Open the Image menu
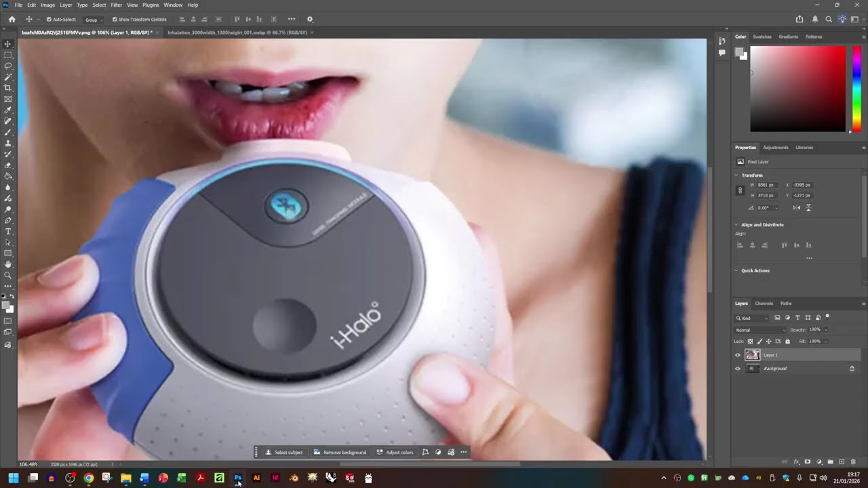The image size is (868, 488). click(47, 5)
